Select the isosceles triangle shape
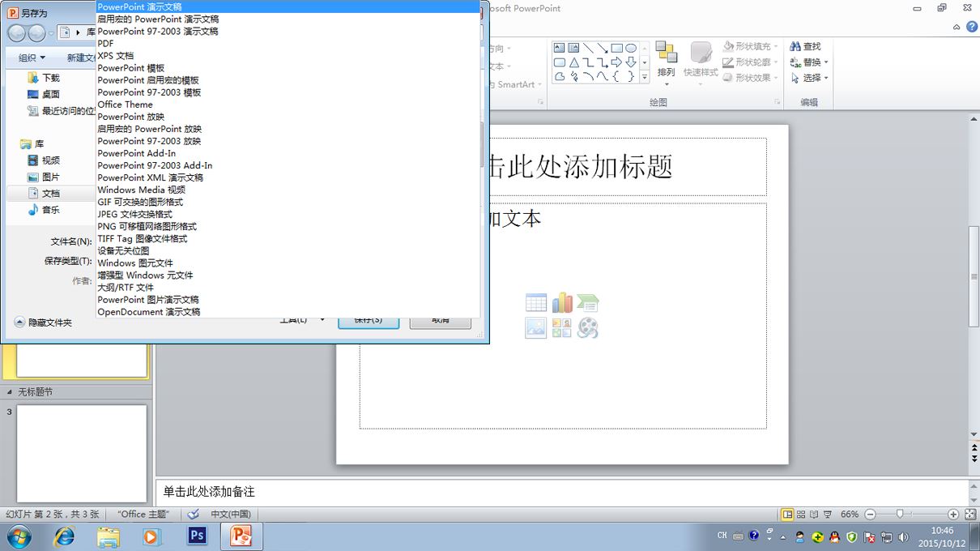 [x=573, y=62]
